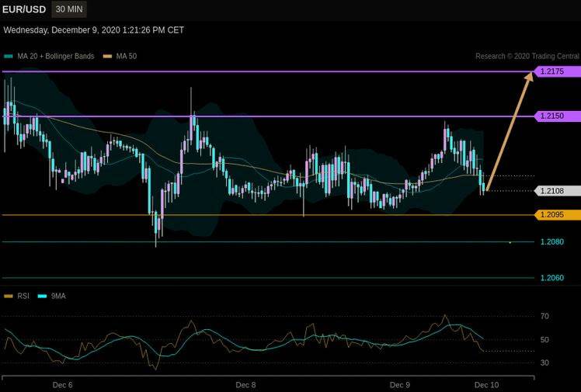Click the RSI 50 axis value

tap(544, 340)
